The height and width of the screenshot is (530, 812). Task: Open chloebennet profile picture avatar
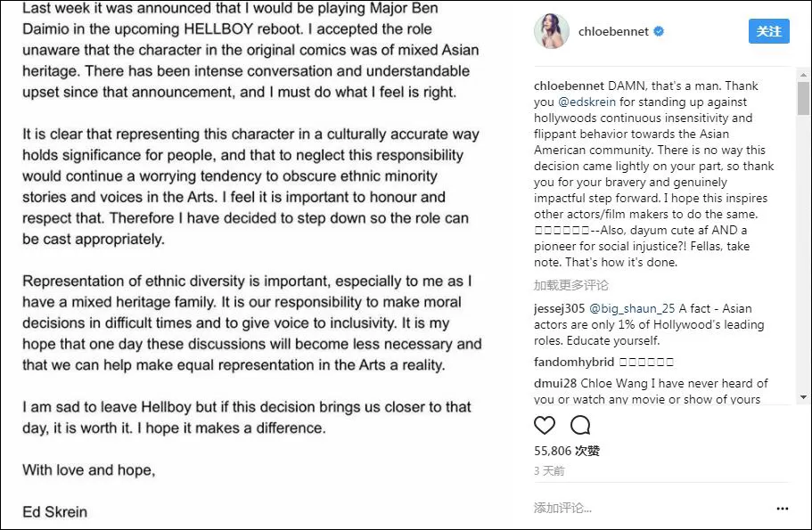coord(552,31)
